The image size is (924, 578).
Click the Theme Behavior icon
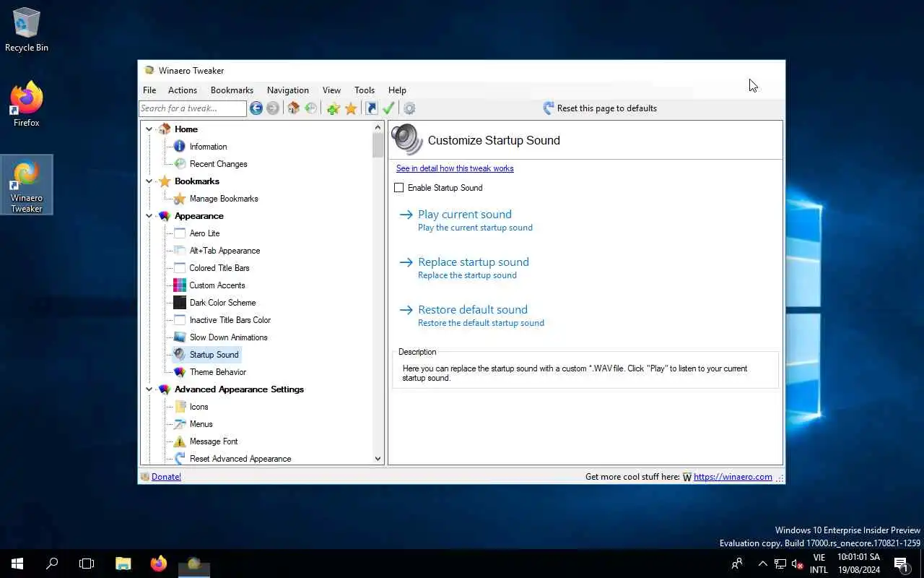(180, 372)
